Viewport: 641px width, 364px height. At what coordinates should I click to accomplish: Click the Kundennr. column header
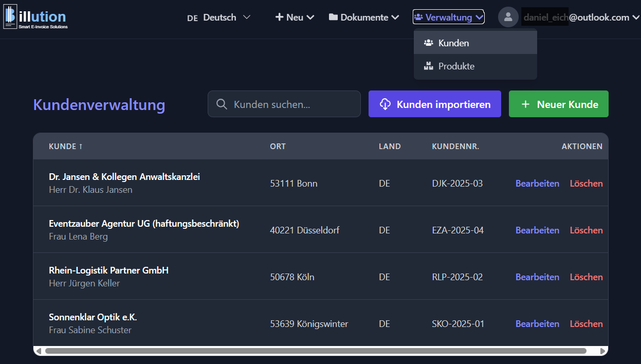[x=455, y=147]
